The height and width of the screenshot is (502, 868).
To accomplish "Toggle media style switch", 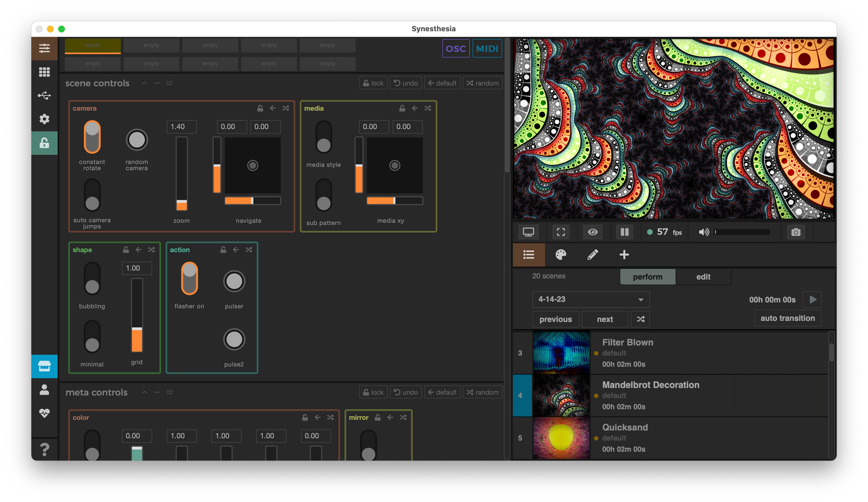I will pos(324,137).
